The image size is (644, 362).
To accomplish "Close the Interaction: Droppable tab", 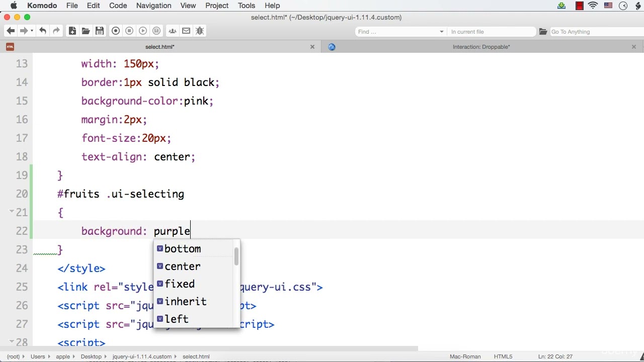I will (x=633, y=47).
